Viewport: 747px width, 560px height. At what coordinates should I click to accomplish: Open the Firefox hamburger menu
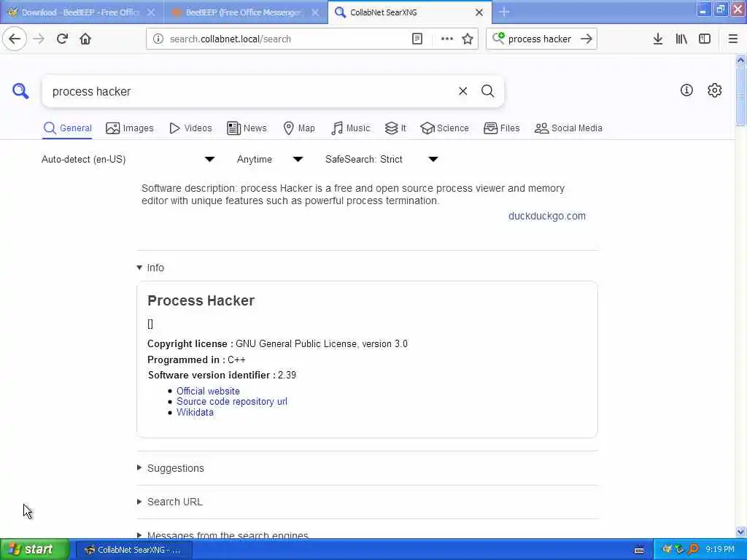click(733, 39)
